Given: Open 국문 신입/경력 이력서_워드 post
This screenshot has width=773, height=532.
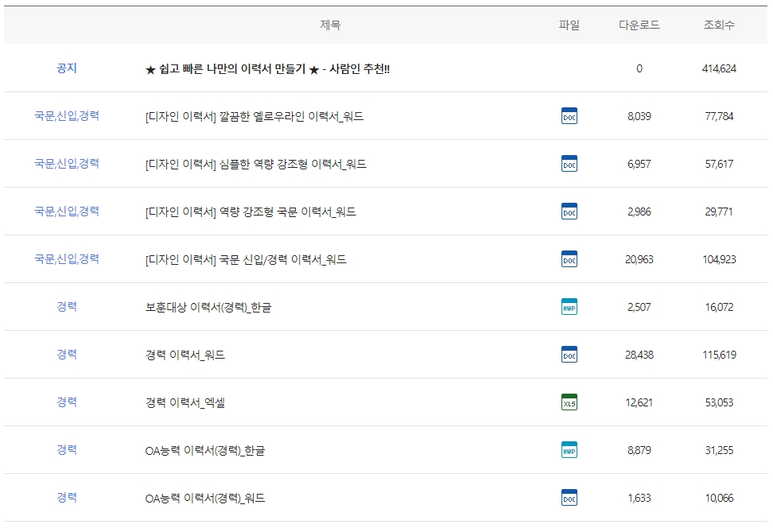Looking at the screenshot, I should pos(246,260).
